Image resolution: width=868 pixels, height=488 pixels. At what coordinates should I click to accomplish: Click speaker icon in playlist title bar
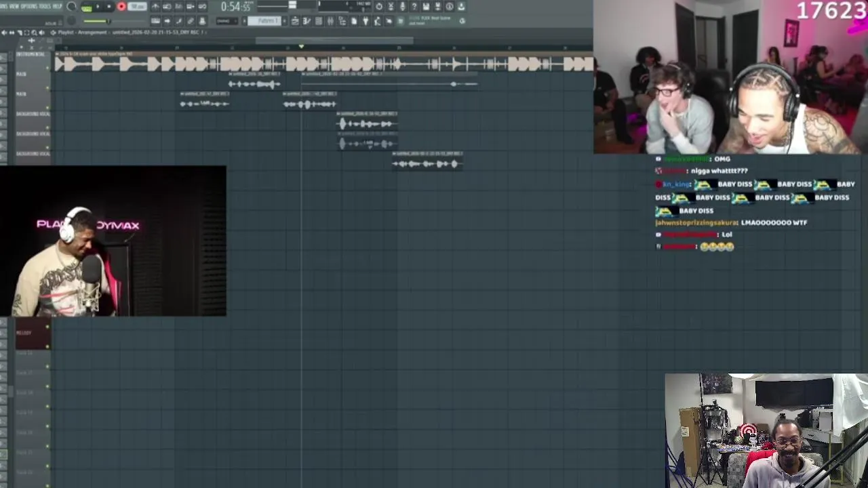point(41,33)
